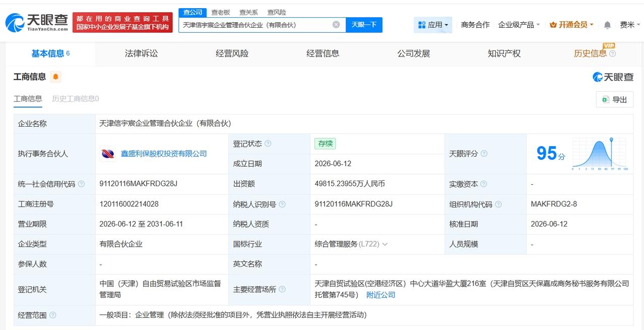
Task: Click help icon next to 登记状态
Action: coord(268,144)
